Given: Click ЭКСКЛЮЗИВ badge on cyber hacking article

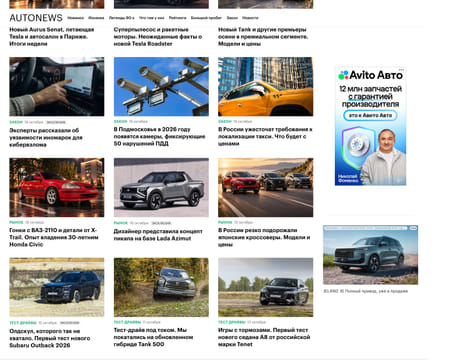Looking at the screenshot, I should 56,122.
